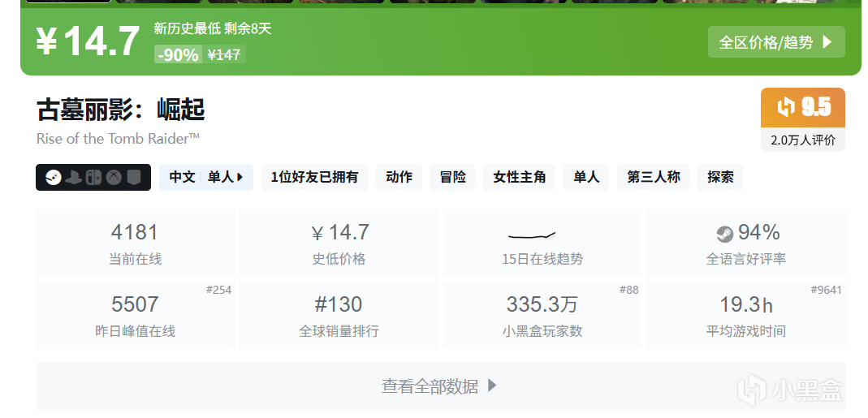Click the 9.5 score badge
The width and height of the screenshot is (868, 418).
(x=803, y=107)
